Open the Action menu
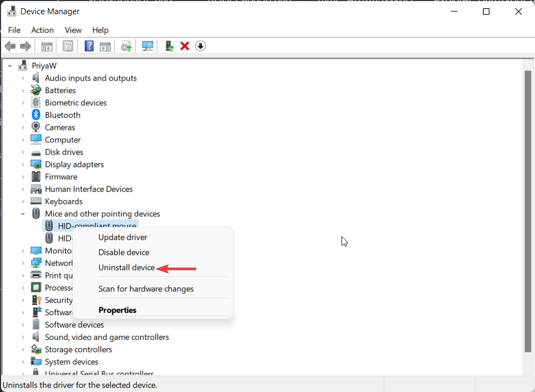 point(42,30)
